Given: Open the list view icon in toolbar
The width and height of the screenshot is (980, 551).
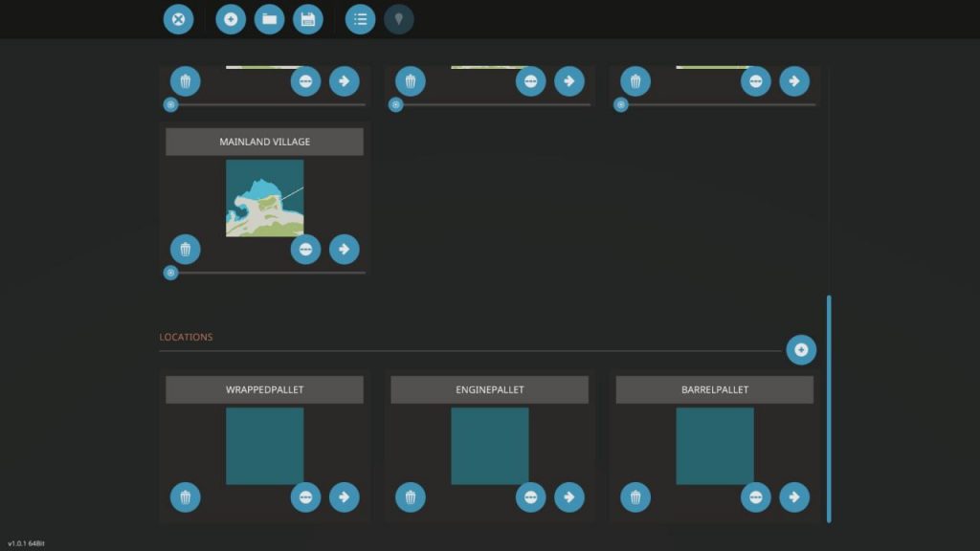Looking at the screenshot, I should pos(360,19).
